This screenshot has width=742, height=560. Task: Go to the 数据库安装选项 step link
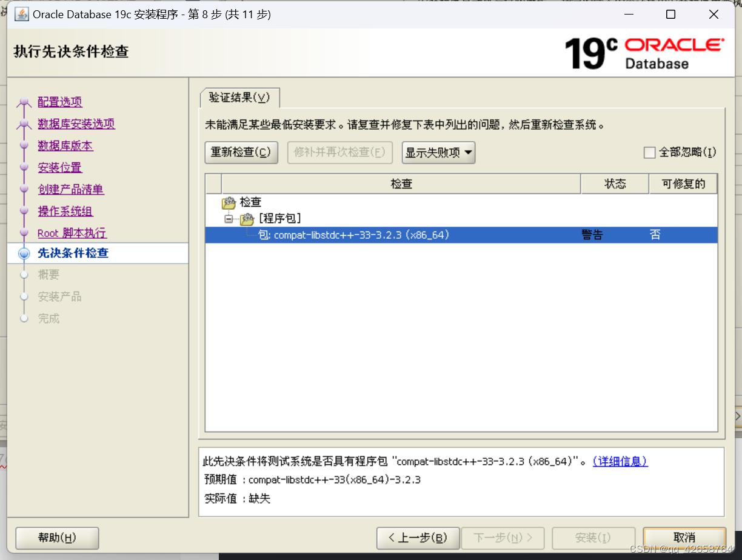(76, 124)
